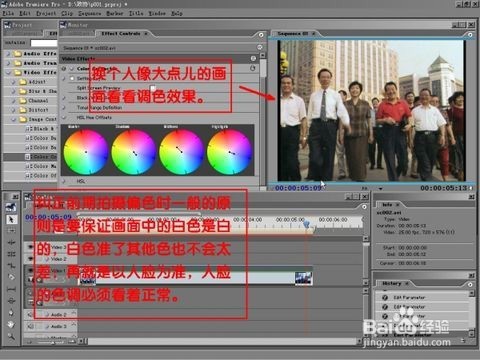Image resolution: width=480 pixels, height=360 pixels.
Task: Select the Hand tool
Action: (11, 324)
